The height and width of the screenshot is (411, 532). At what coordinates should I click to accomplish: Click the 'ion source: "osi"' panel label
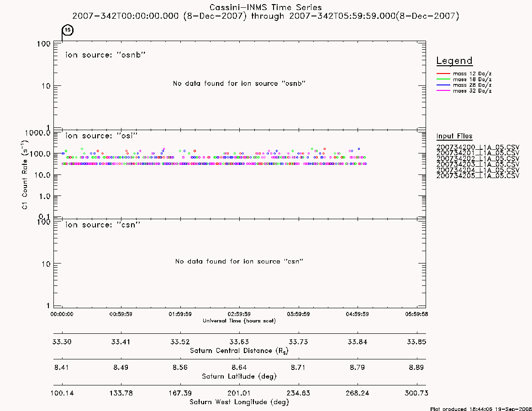(x=101, y=136)
